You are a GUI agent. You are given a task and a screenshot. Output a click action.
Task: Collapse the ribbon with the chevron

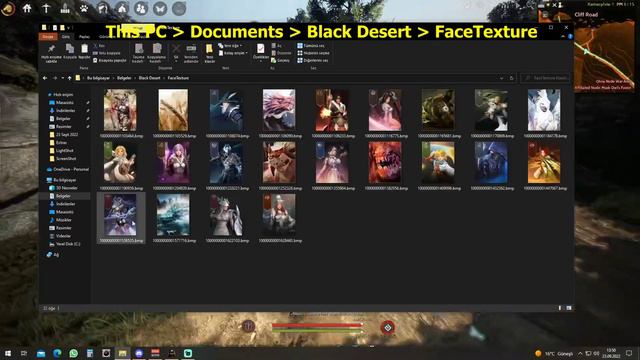tap(563, 37)
